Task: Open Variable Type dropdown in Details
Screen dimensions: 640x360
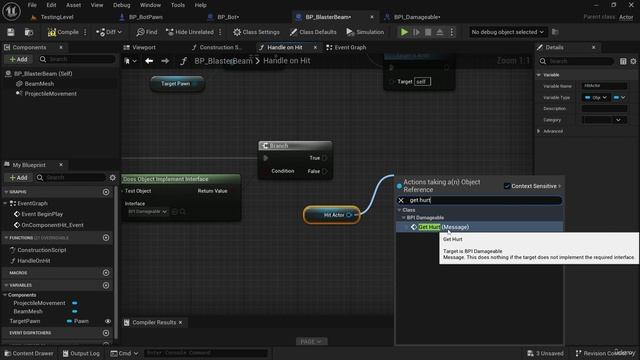Action: [596, 98]
